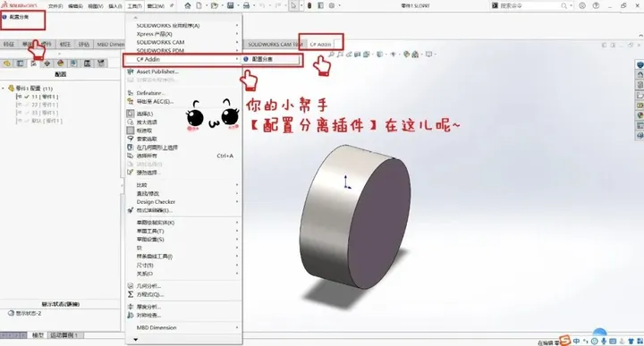The height and width of the screenshot is (346, 644).
Task: Switch to the 运动算例 1 bottom tab
Action: (x=65, y=335)
